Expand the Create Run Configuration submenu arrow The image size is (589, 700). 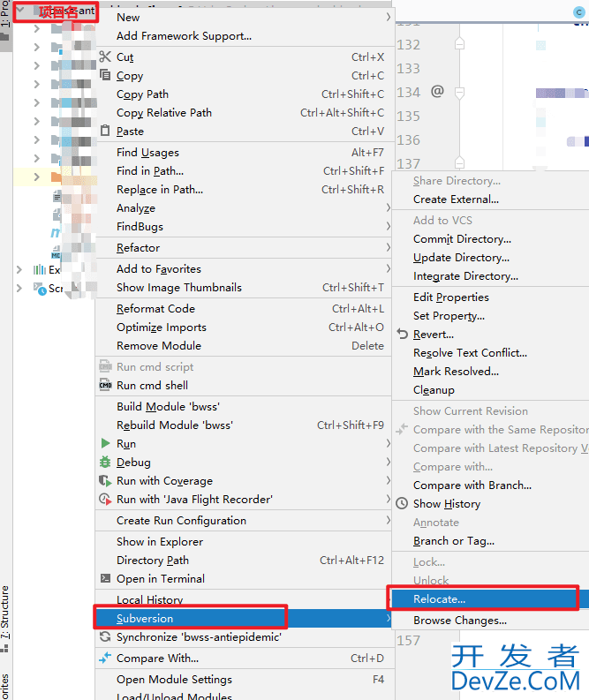(388, 520)
